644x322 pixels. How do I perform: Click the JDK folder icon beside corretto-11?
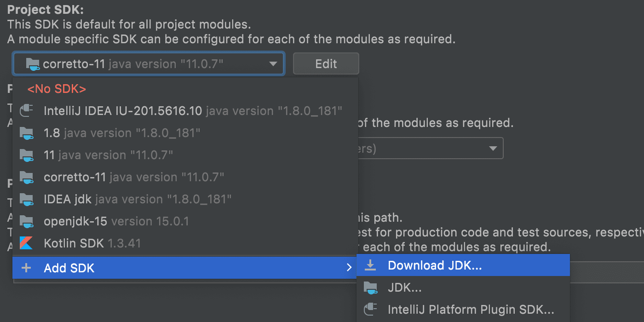[27, 177]
